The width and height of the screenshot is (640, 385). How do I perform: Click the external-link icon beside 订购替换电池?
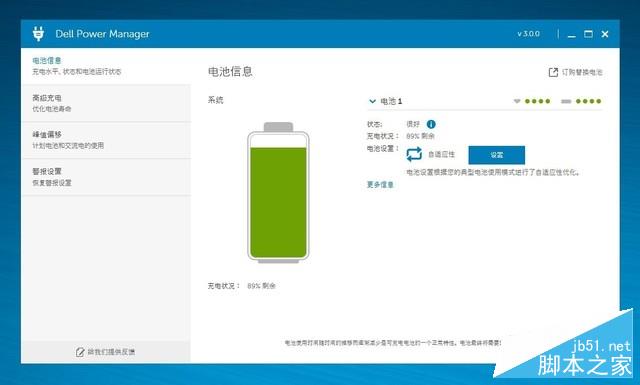click(x=553, y=72)
